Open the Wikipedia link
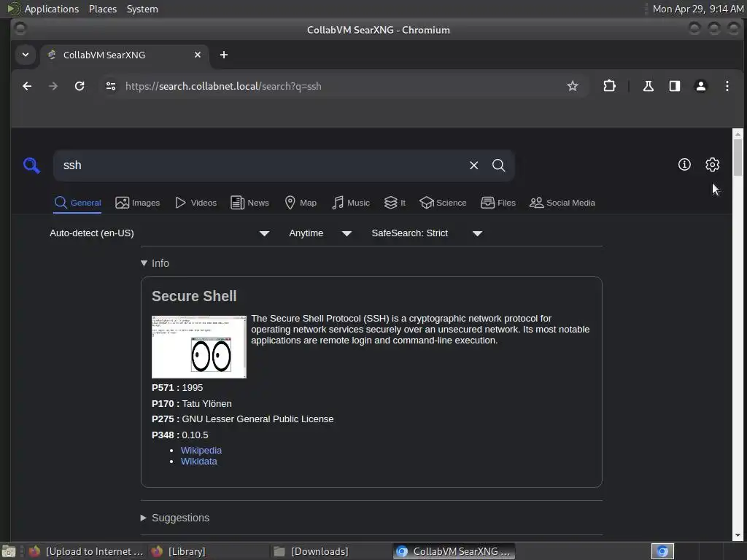Viewport: 747px width, 560px height. (201, 451)
